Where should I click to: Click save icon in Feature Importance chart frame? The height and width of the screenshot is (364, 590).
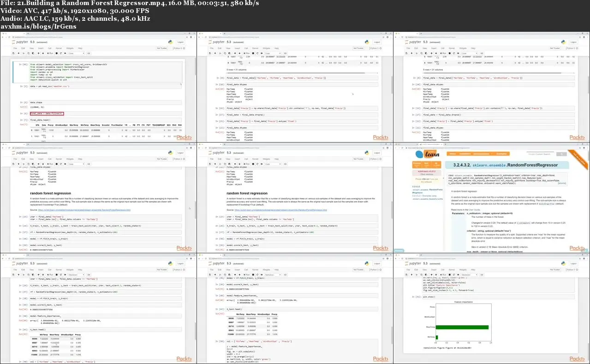[406, 274]
